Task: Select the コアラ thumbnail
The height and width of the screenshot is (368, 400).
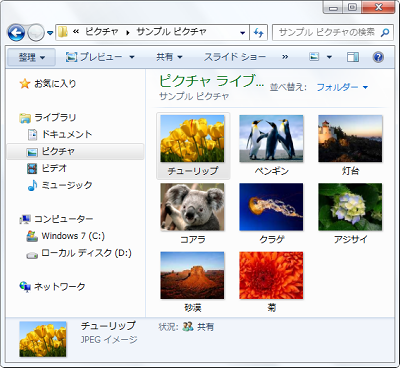Action: point(192,207)
